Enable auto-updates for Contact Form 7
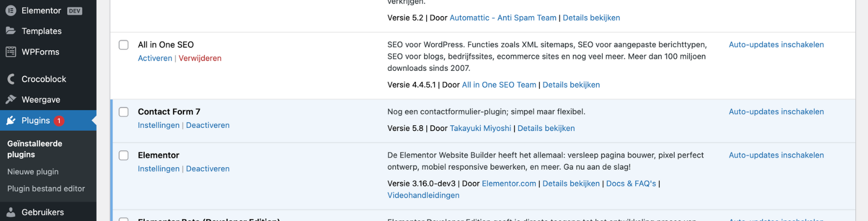This screenshot has height=221, width=868. [x=777, y=112]
